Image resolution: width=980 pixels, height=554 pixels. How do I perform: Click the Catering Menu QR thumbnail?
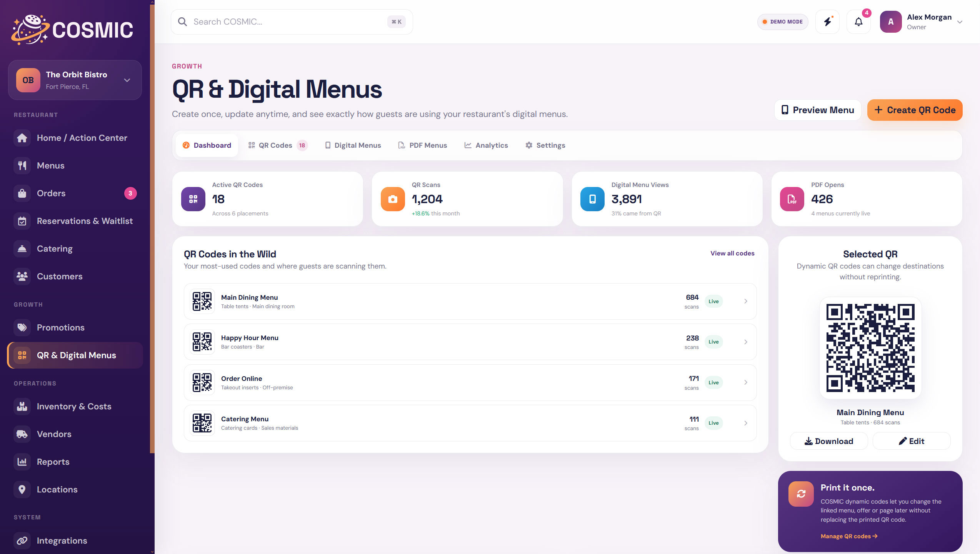click(202, 423)
